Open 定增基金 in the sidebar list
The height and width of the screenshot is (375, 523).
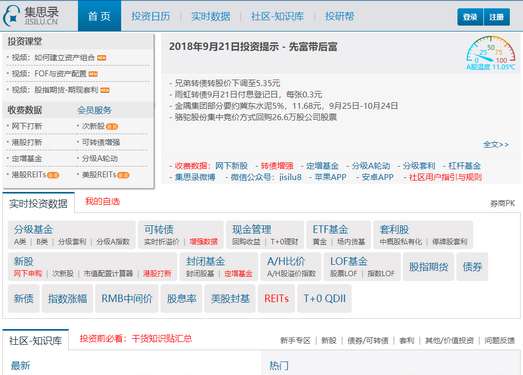[x=27, y=158]
